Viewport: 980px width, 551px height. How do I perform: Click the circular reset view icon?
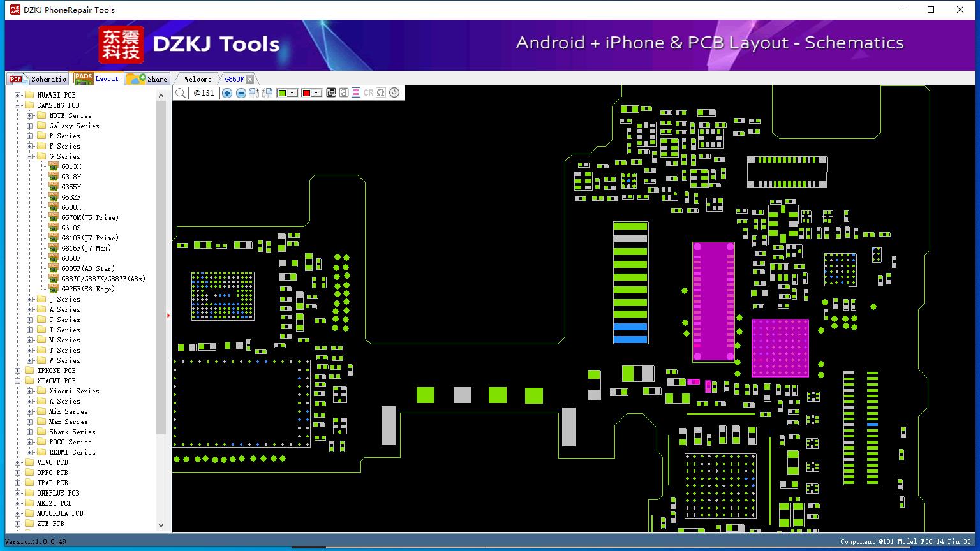[394, 92]
